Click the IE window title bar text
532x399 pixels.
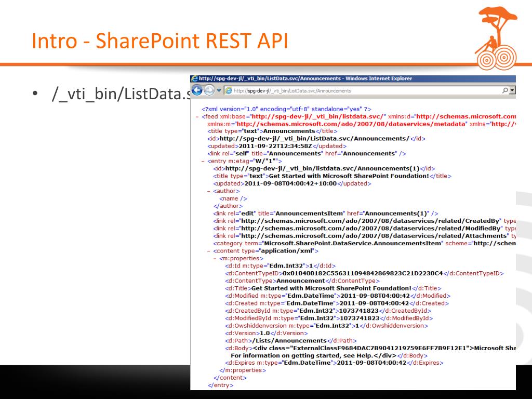click(x=305, y=79)
